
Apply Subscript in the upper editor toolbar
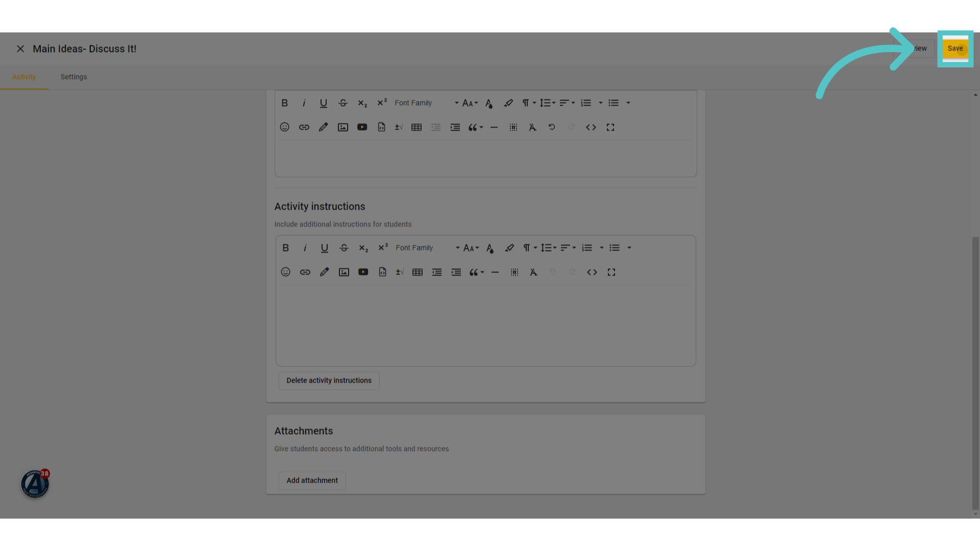[x=362, y=103]
